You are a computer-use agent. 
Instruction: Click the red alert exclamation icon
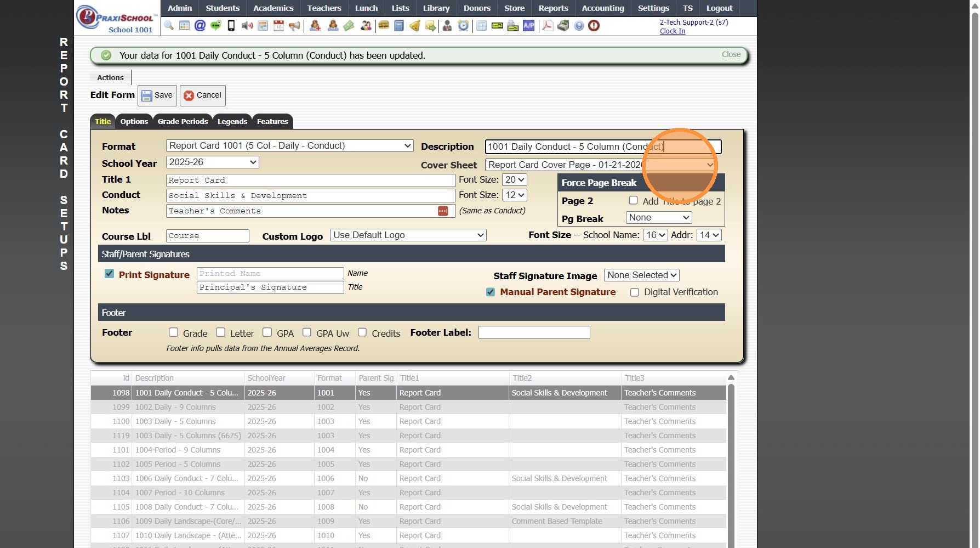coord(594,26)
